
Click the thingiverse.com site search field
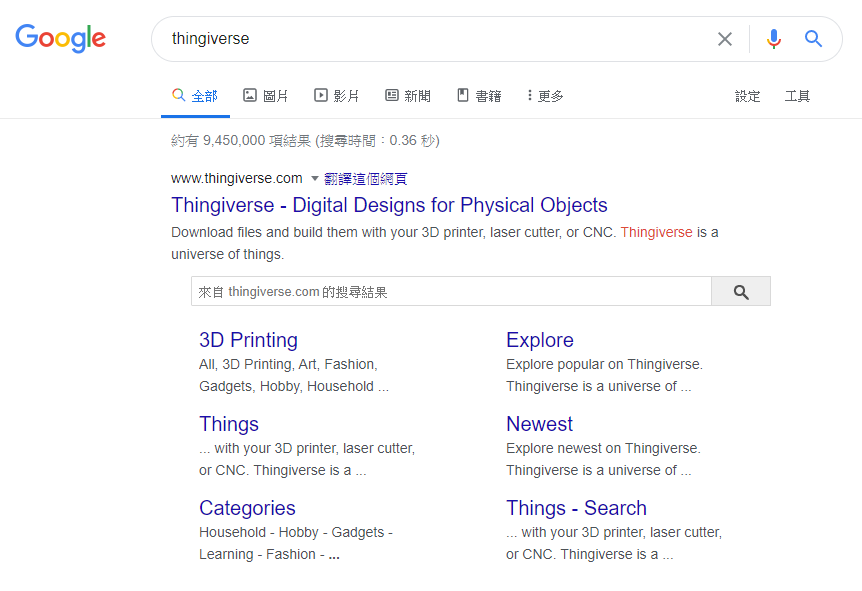[451, 291]
